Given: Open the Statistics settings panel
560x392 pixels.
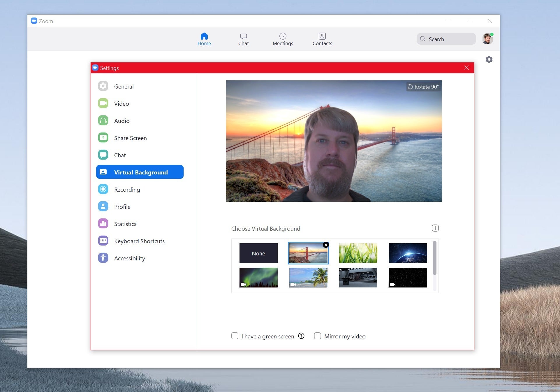Looking at the screenshot, I should click(125, 224).
